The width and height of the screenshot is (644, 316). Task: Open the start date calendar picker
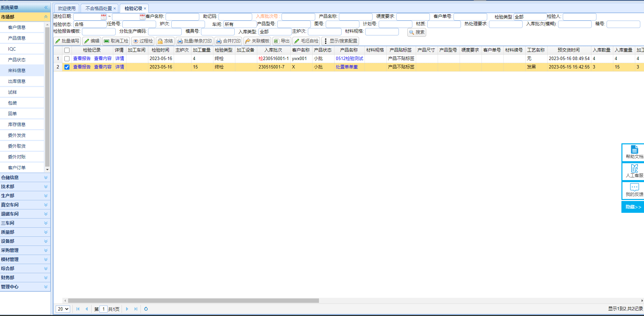pos(104,17)
